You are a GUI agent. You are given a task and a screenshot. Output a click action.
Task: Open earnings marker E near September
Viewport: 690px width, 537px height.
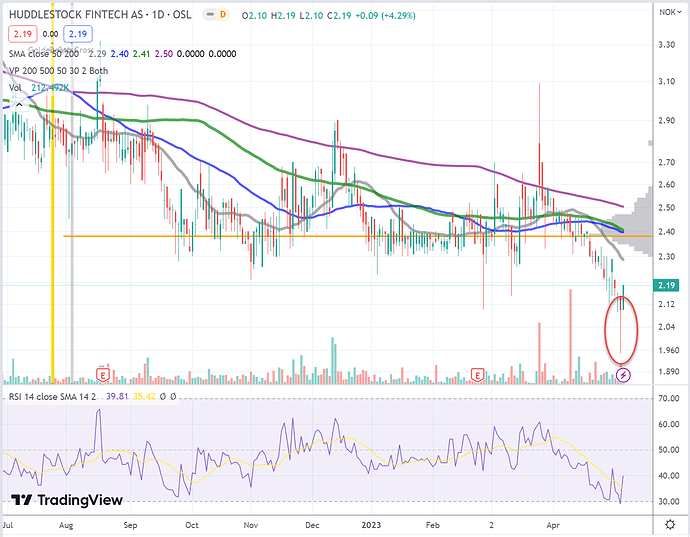(103, 375)
